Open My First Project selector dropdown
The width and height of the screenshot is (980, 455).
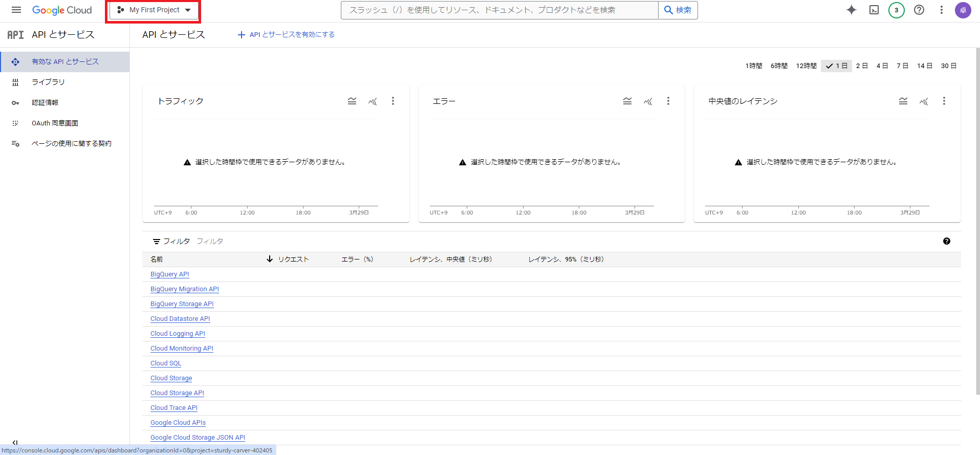154,10
